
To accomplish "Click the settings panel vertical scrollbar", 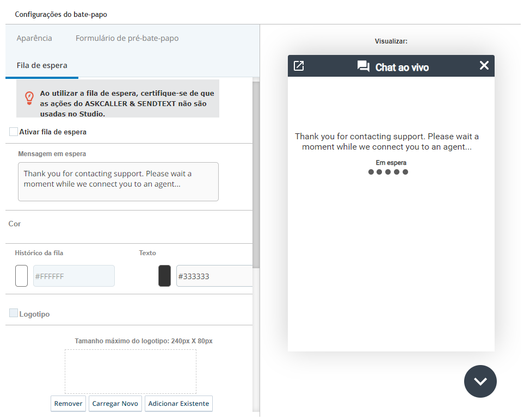I will tap(256, 174).
